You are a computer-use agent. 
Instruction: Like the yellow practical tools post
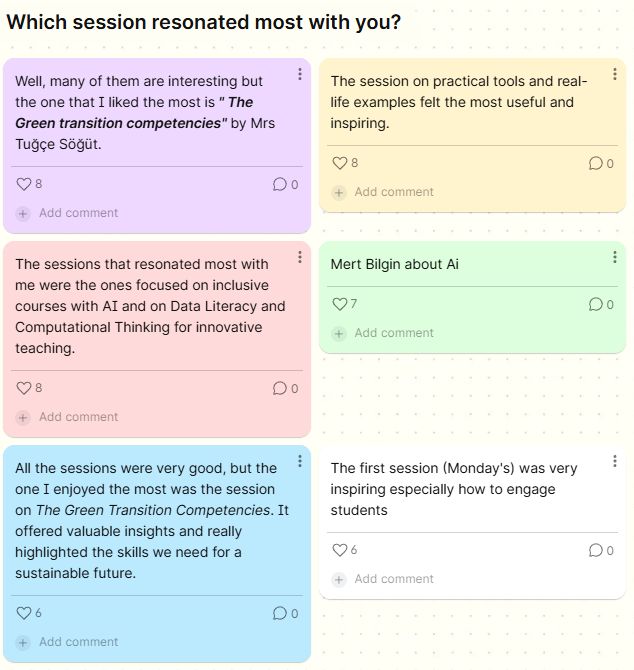[x=339, y=163]
